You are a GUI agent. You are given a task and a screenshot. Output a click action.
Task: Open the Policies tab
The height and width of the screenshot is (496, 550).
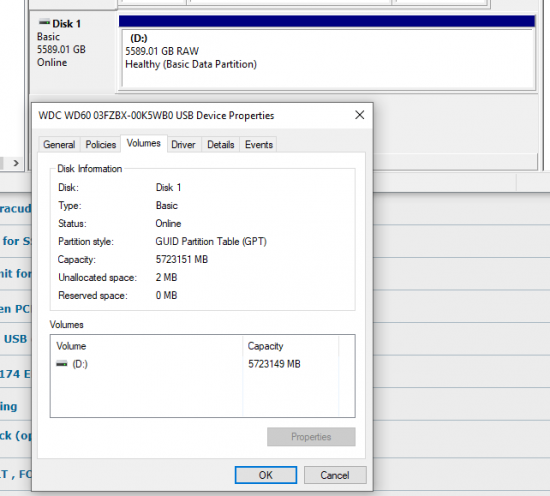[x=101, y=145]
